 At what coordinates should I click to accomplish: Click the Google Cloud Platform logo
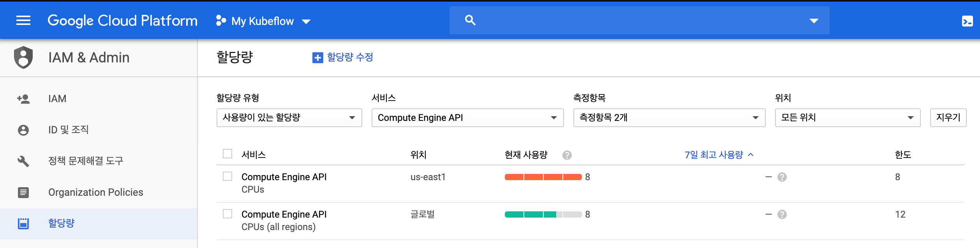click(x=122, y=21)
